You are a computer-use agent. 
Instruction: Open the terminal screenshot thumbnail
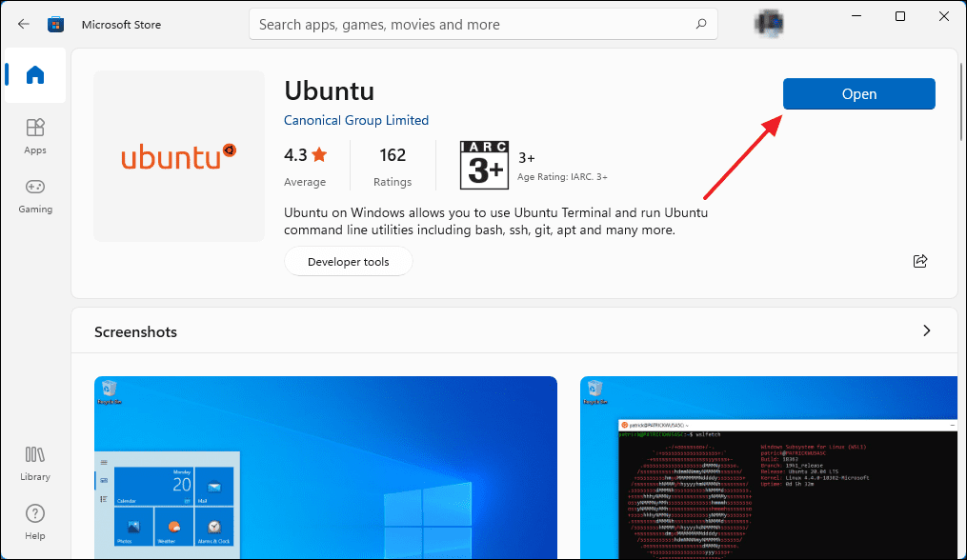769,469
